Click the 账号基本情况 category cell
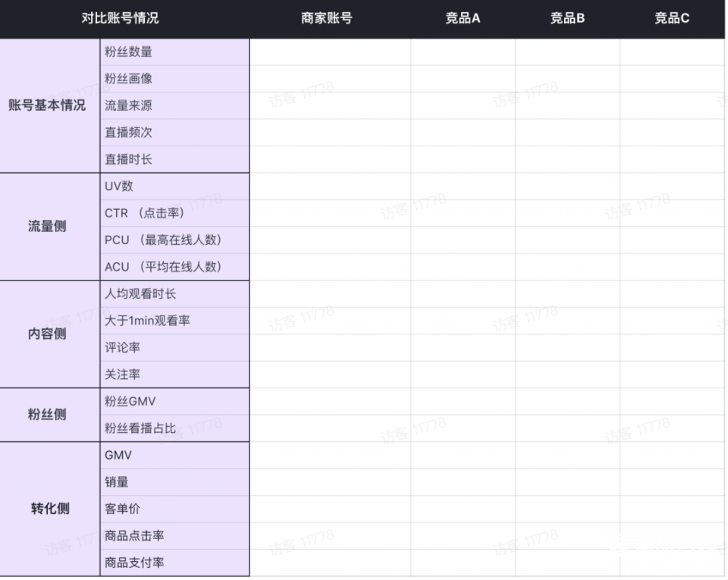Image resolution: width=728 pixels, height=580 pixels. (50, 106)
